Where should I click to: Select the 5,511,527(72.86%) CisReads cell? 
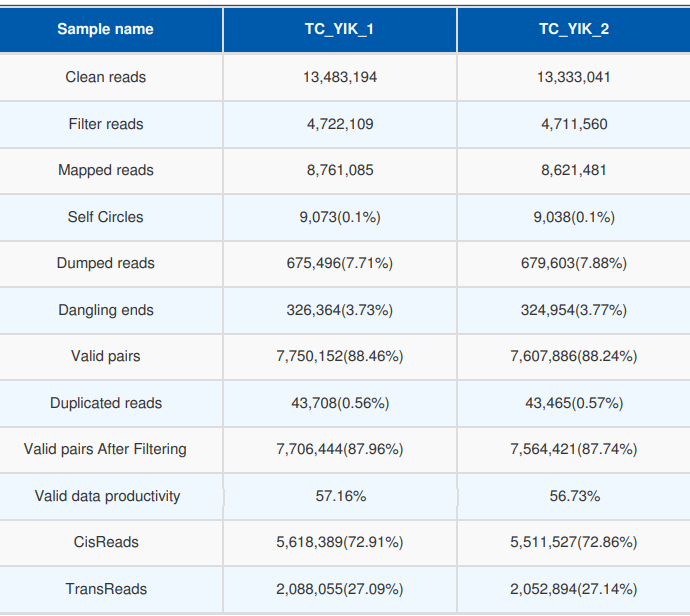(x=573, y=542)
